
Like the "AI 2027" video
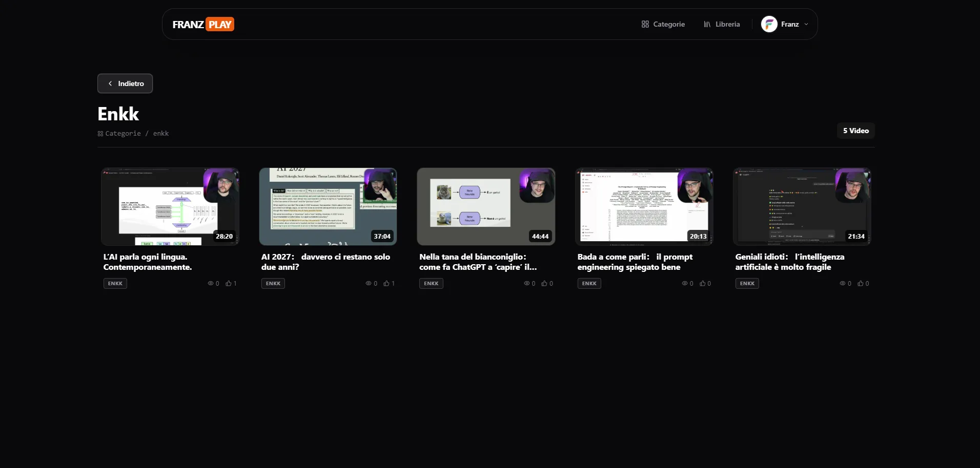tap(386, 284)
